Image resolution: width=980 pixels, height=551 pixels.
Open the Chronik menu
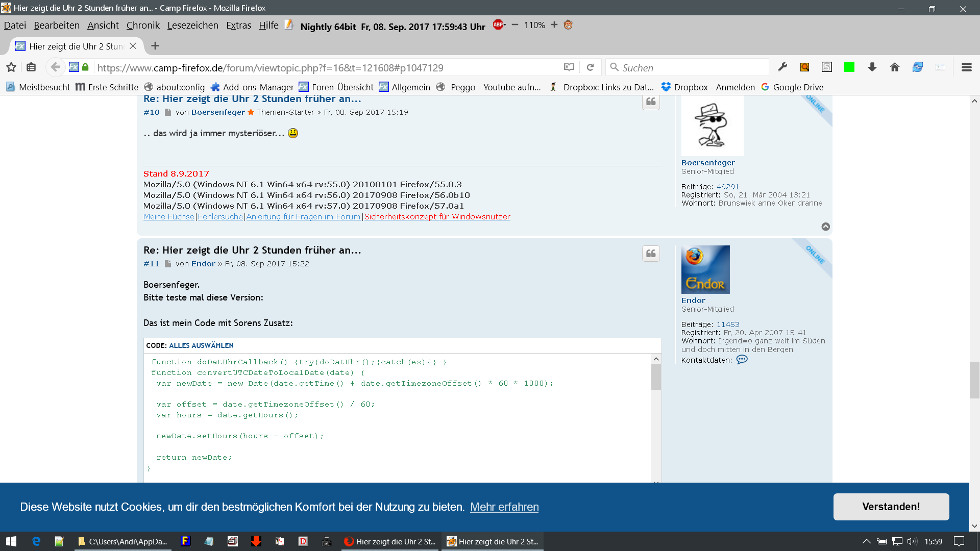coord(143,26)
